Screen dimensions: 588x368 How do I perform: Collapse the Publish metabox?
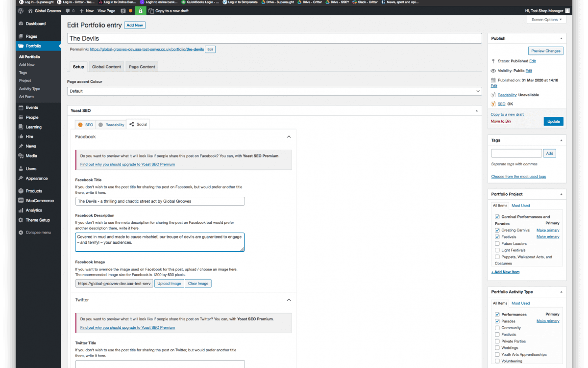coord(561,38)
